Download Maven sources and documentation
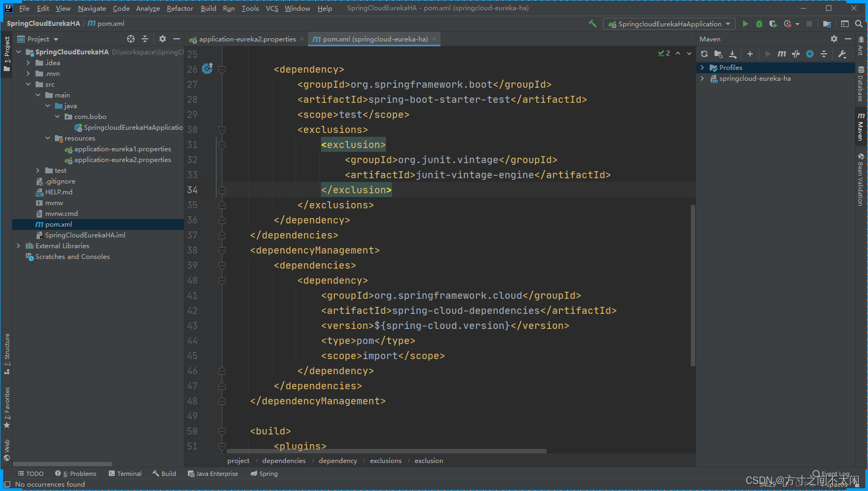The height and width of the screenshot is (491, 868). click(x=733, y=54)
